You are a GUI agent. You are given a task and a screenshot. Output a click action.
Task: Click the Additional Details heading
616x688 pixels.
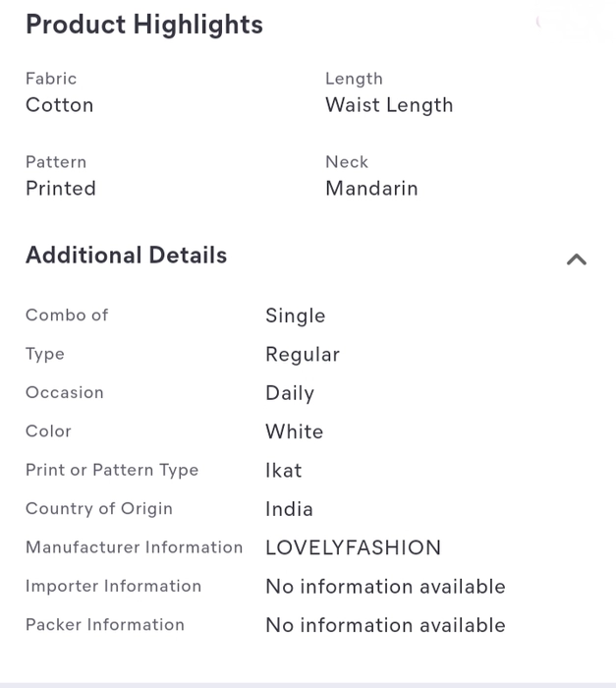[x=127, y=255]
